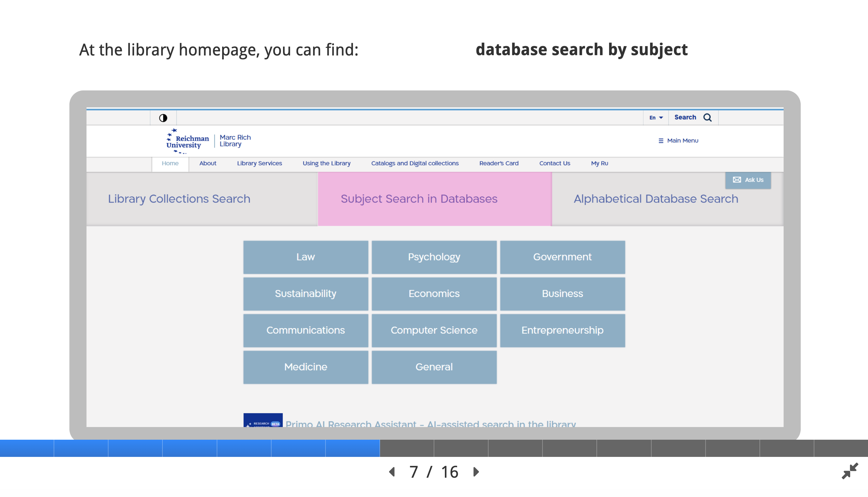Click the Ask Us envelope button
This screenshot has width=868, height=497.
748,180
